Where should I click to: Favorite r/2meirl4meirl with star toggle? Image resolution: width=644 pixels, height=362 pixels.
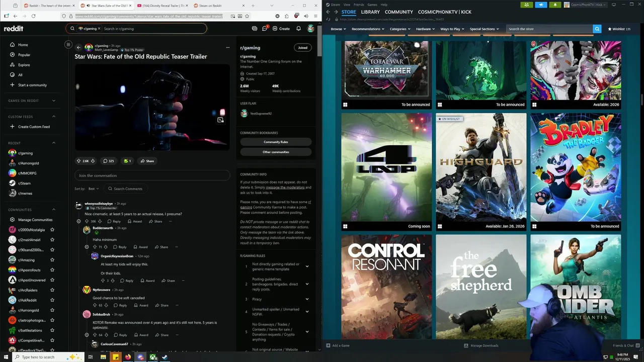tap(52, 240)
